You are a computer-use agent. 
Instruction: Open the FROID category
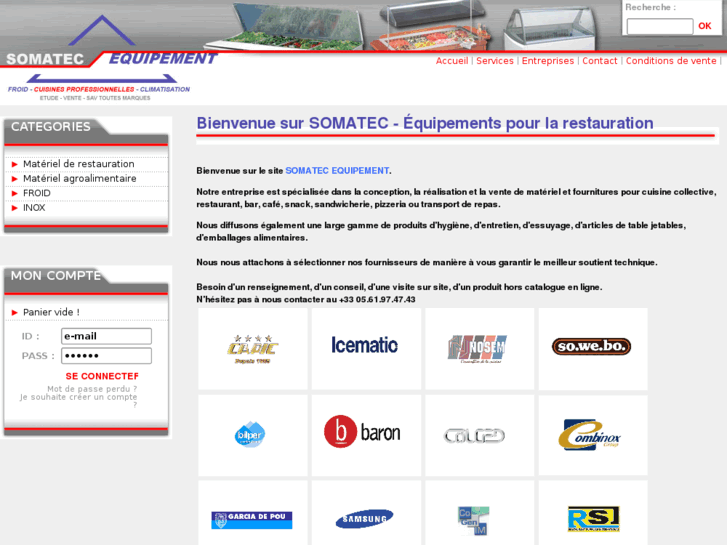point(37,193)
